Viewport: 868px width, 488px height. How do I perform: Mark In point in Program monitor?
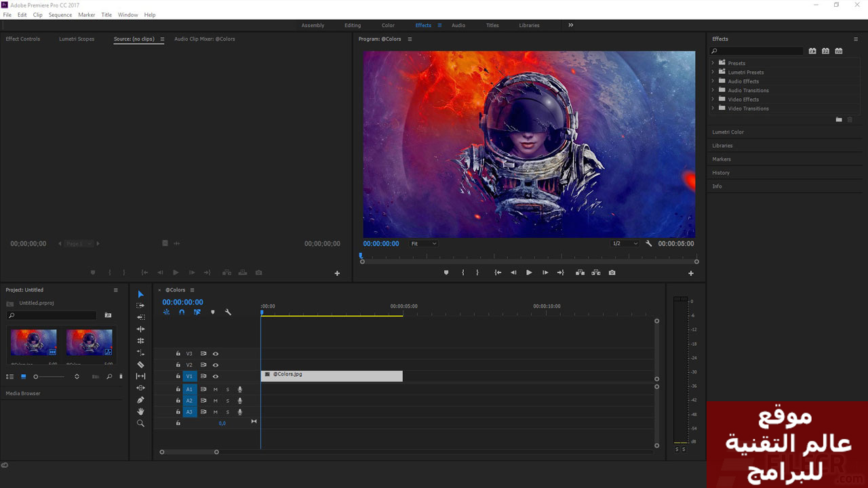point(463,272)
